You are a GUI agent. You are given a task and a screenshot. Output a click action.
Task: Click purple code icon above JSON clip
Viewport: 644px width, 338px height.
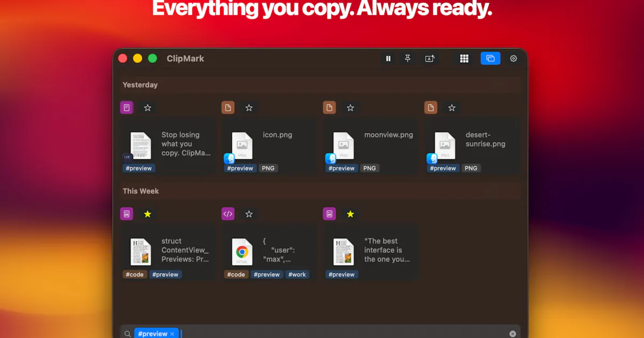[x=228, y=214]
